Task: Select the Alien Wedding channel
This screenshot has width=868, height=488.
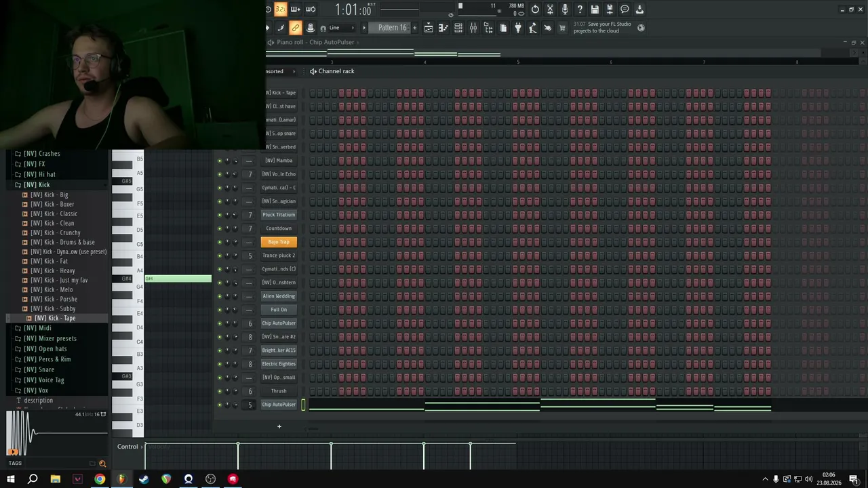Action: click(x=279, y=296)
